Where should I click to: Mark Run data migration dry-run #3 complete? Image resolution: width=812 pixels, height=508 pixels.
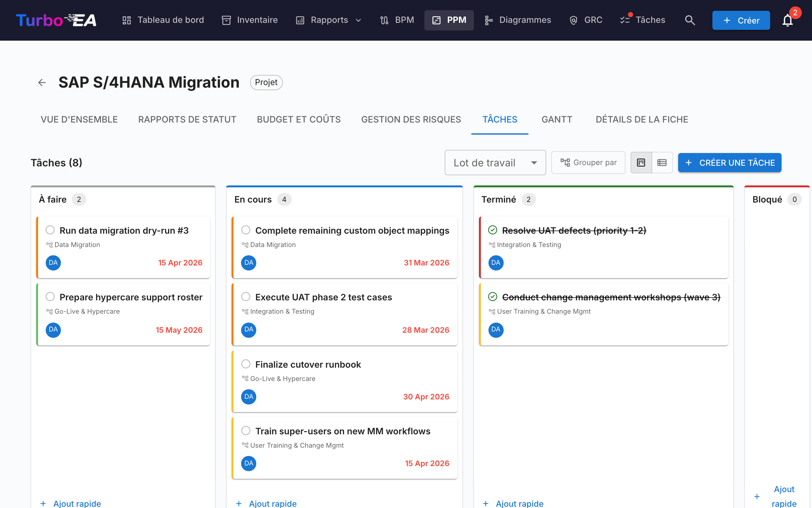(x=50, y=230)
